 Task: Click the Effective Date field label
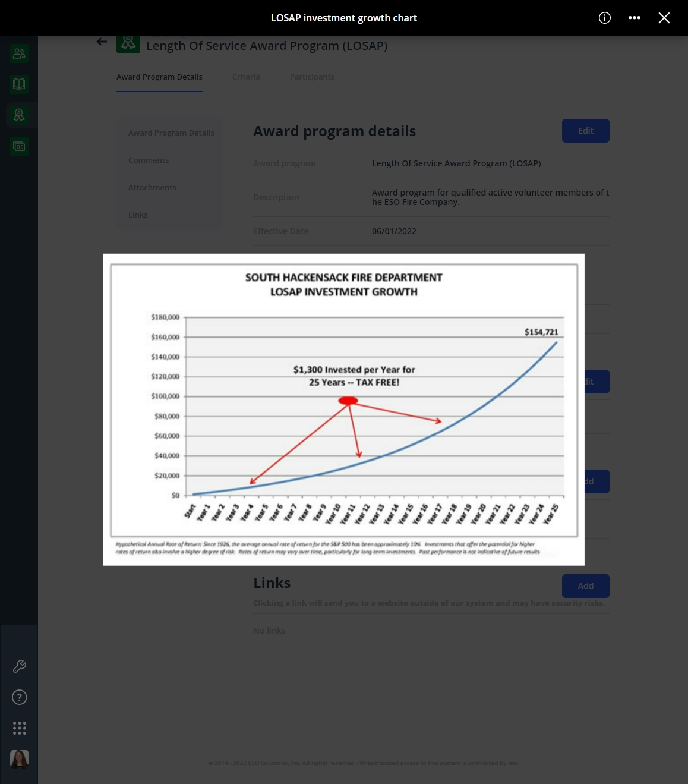[281, 231]
